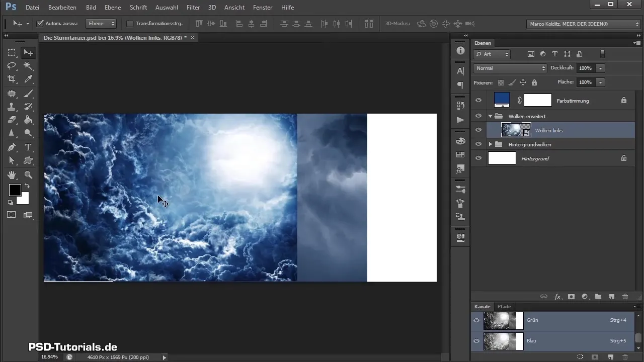
Task: Select the Clone Stamp tool
Action: (12, 106)
